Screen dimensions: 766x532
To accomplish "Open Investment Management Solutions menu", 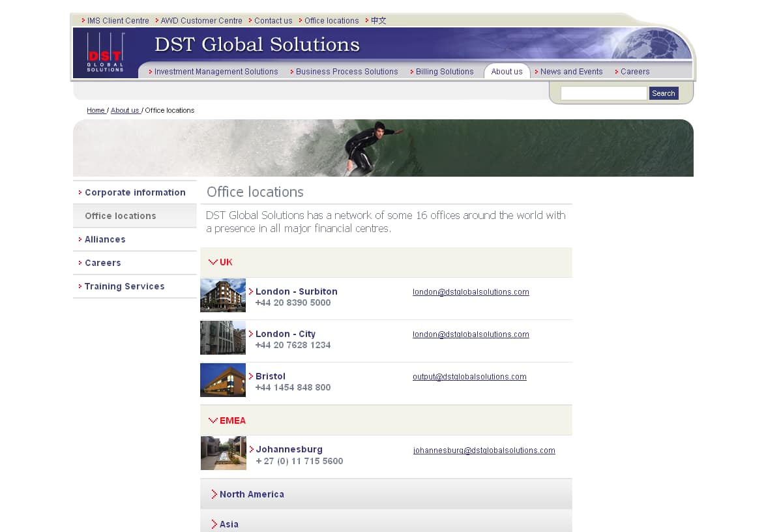I will coord(216,72).
